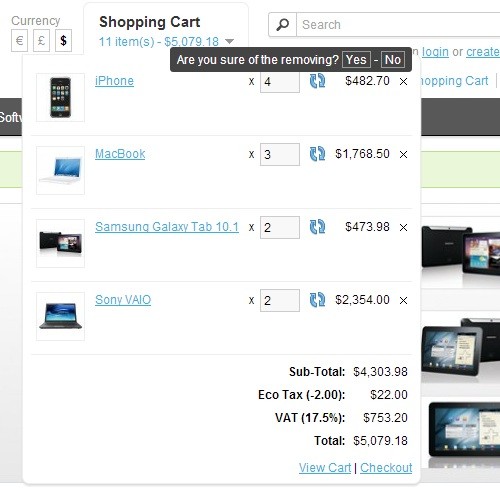
Task: Remove MacBook using the X icon
Action: 403,154
